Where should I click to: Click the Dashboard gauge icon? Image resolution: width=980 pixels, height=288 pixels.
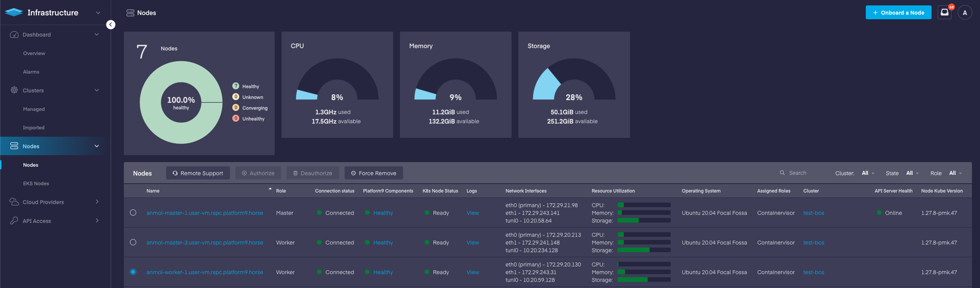pos(14,35)
